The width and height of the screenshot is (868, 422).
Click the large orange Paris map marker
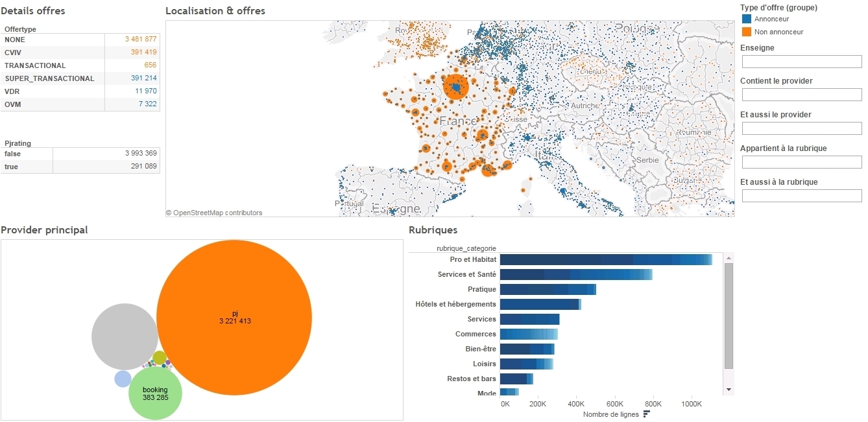pyautogui.click(x=456, y=88)
